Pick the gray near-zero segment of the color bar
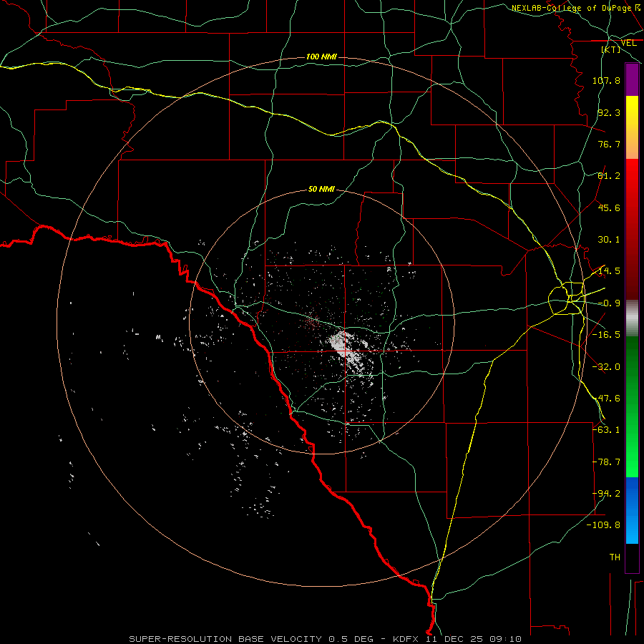 (x=632, y=318)
